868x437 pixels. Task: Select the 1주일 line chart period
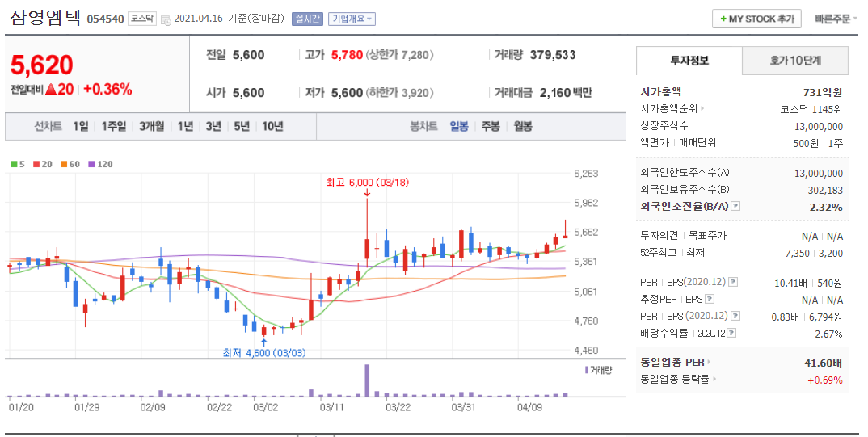pos(113,127)
